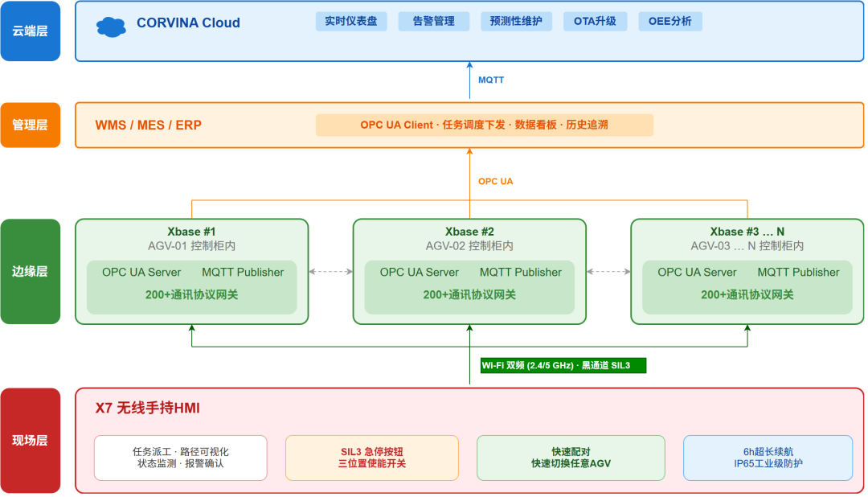The image size is (868, 497).
Task: Select the orange OPC UA connector label
Action: (495, 181)
